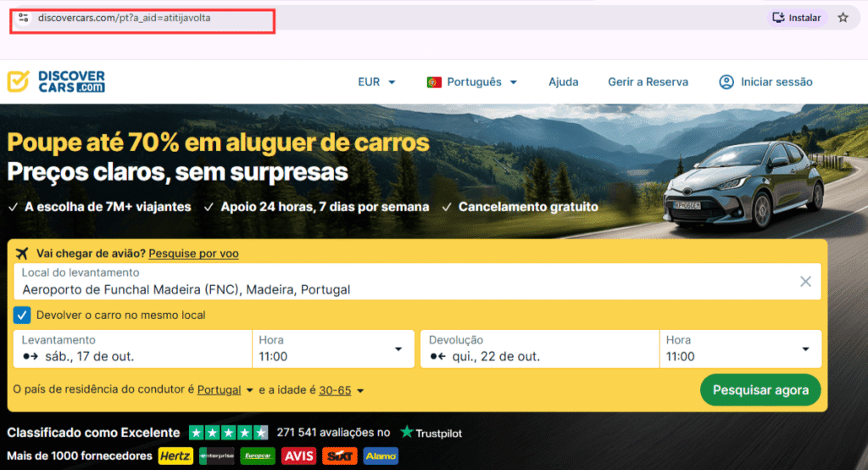Screen dimensions: 868x470
Task: Click the Classificado como Excelente text
Action: point(93,433)
